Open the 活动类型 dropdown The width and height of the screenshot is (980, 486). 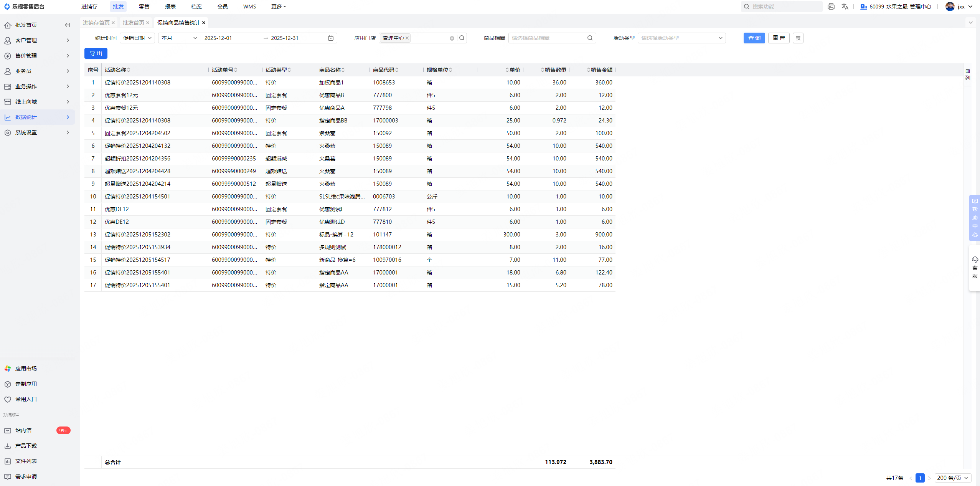(681, 38)
